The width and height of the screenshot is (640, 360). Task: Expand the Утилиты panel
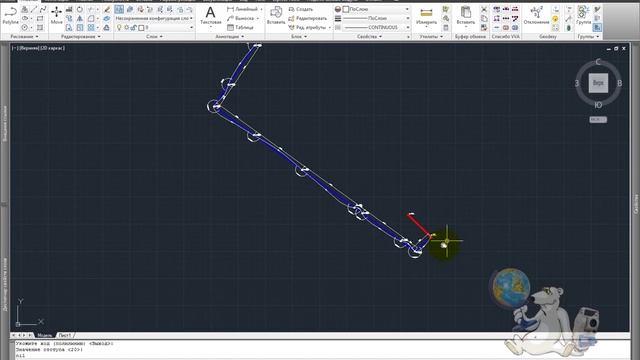[x=431, y=37]
